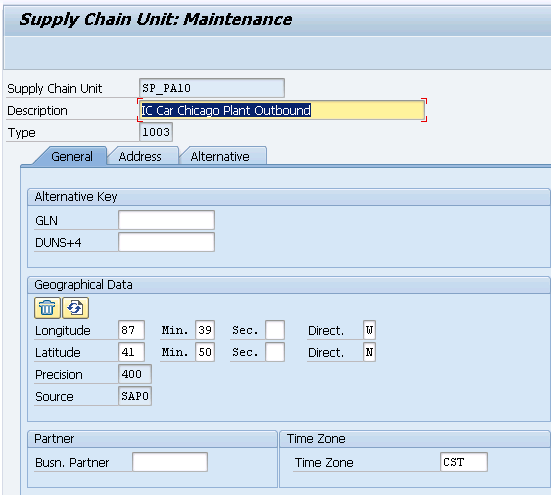
Task: Click the Precision field showing 400
Action: (135, 374)
